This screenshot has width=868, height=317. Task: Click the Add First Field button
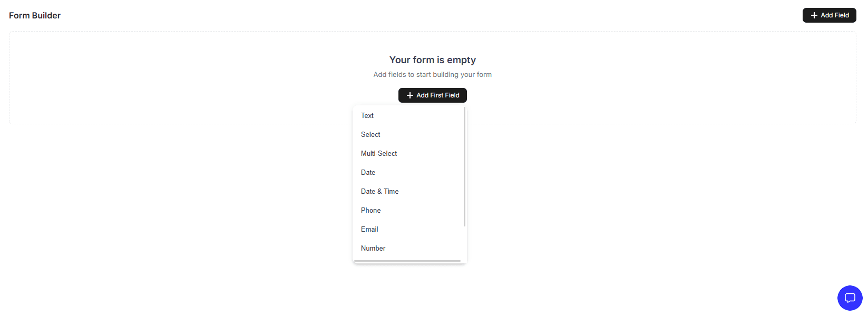point(432,95)
